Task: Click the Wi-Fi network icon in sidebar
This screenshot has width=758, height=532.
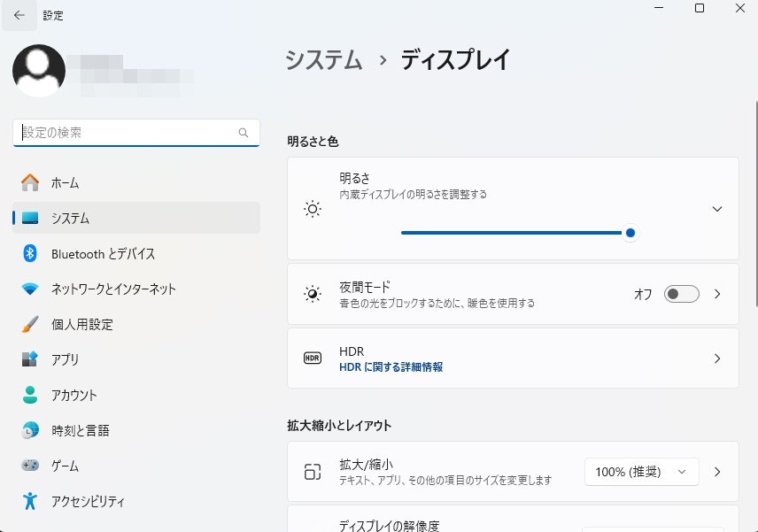Action: coord(30,289)
